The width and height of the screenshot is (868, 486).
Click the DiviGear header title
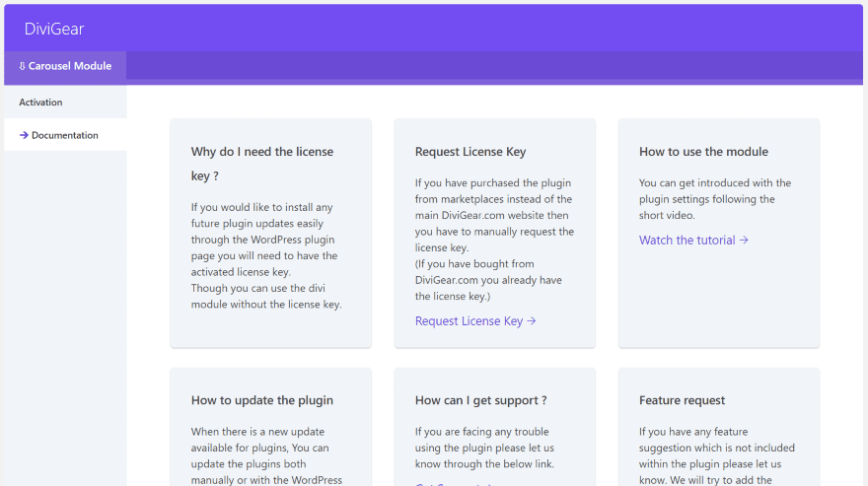[x=54, y=29]
